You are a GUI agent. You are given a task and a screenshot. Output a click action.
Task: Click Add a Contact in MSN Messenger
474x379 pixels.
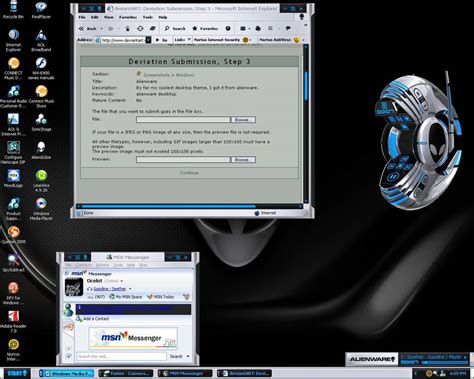[x=93, y=319]
